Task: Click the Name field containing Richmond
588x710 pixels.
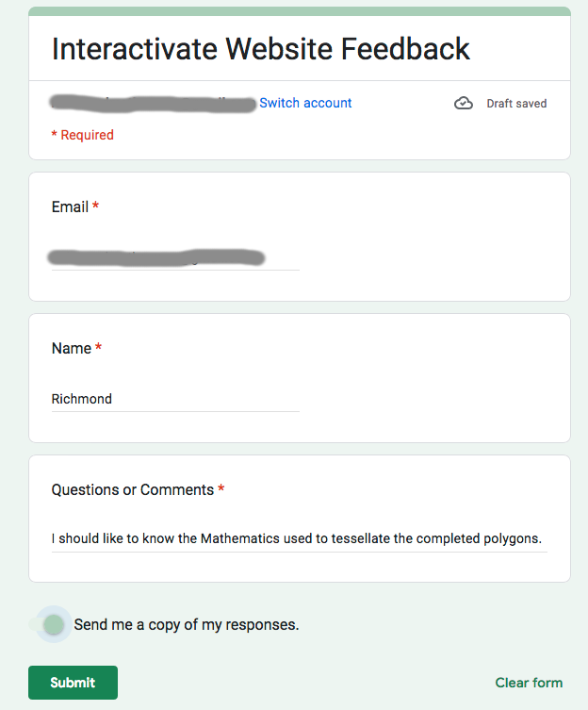Action: [x=175, y=399]
